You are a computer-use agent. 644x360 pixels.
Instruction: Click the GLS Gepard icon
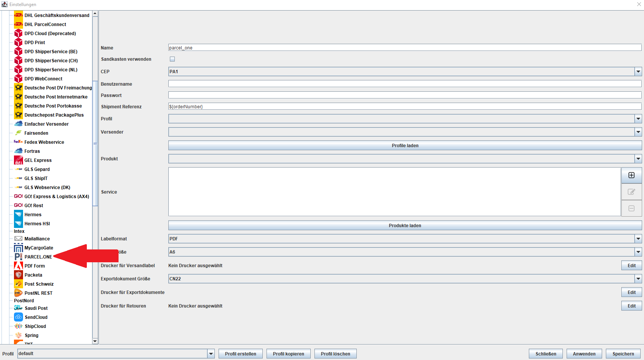tap(18, 169)
